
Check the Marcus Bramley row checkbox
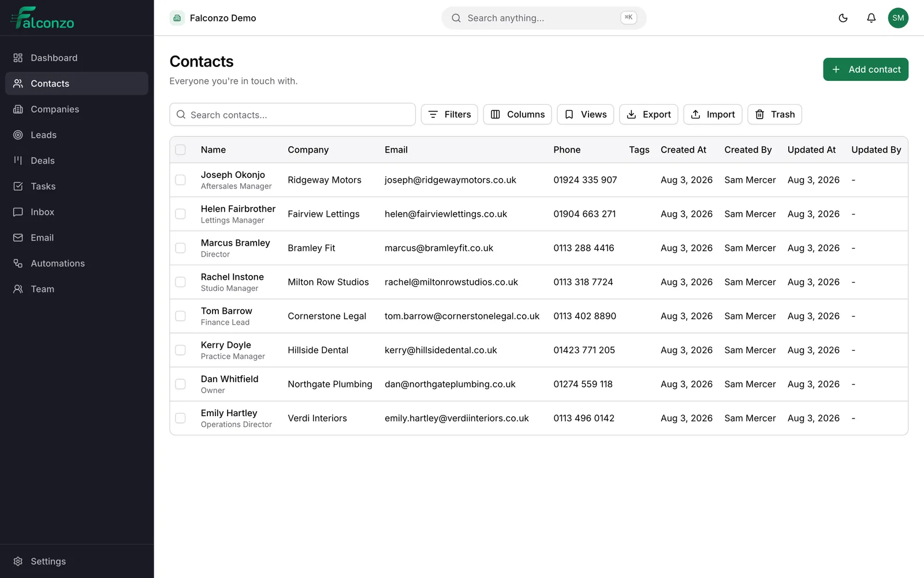click(180, 248)
